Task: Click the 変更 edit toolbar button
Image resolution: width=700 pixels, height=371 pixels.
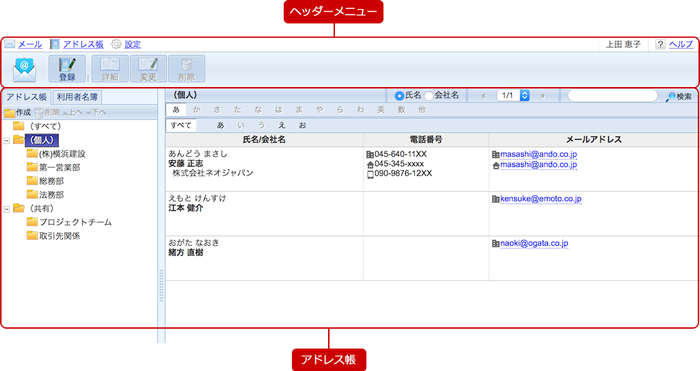Action: click(x=148, y=69)
